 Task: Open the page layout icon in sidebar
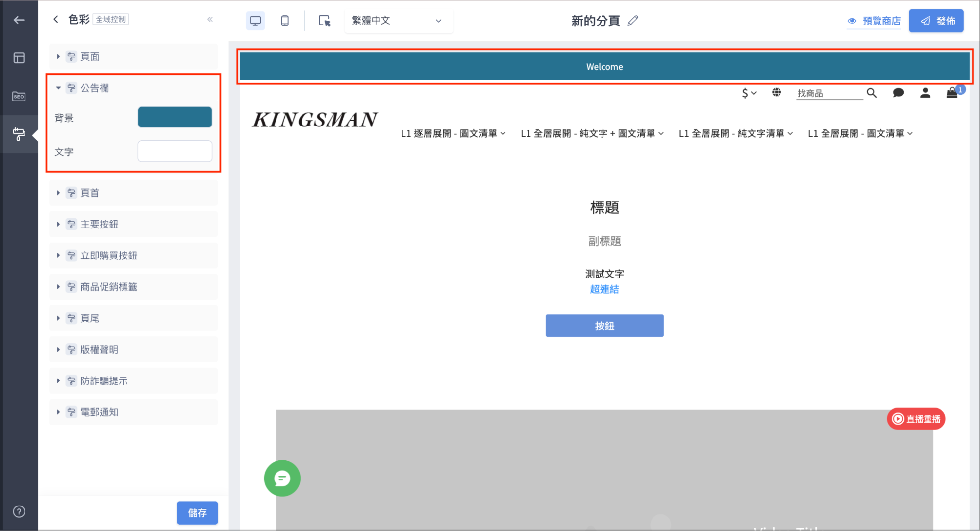click(x=19, y=58)
